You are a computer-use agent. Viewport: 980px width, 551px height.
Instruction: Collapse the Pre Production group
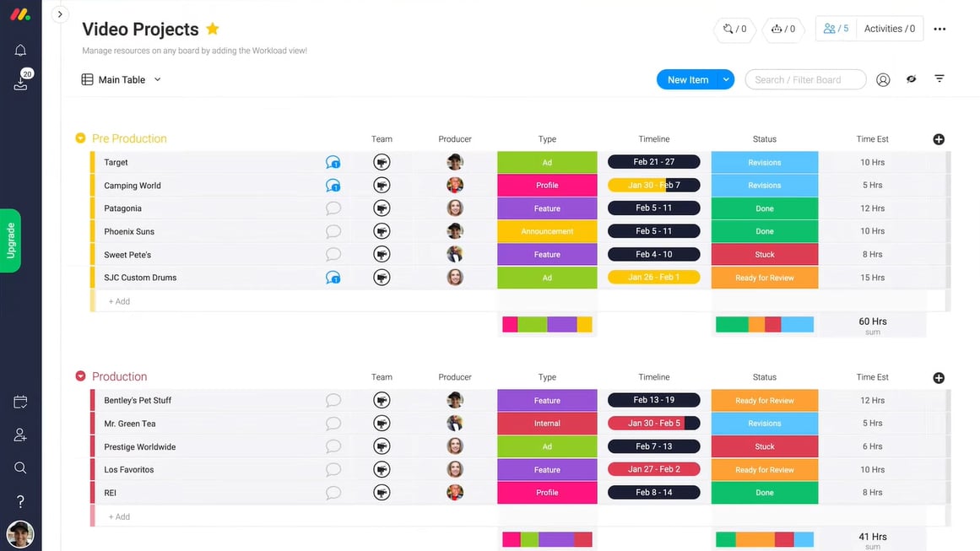[x=81, y=138]
